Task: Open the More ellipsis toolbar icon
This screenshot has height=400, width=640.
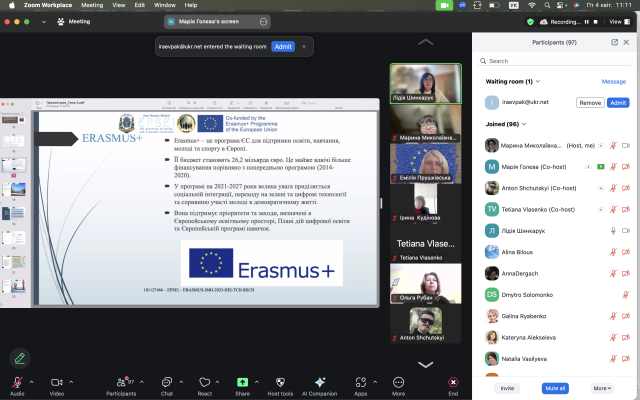Action: click(x=398, y=382)
